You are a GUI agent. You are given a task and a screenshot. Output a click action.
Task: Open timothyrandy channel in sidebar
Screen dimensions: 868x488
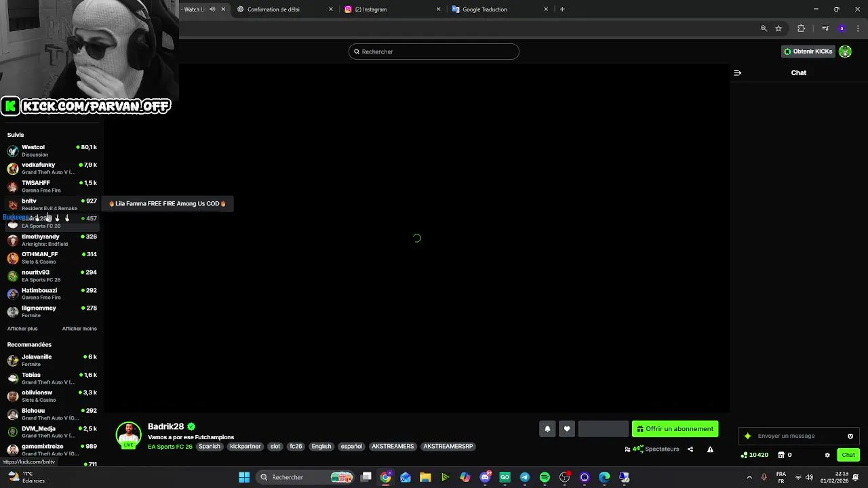52,240
